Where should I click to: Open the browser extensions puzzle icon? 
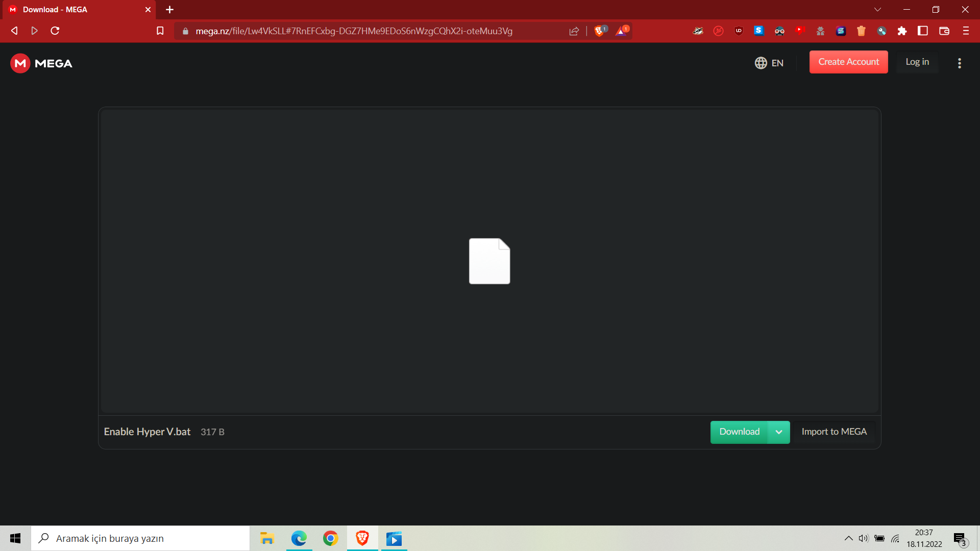click(902, 31)
